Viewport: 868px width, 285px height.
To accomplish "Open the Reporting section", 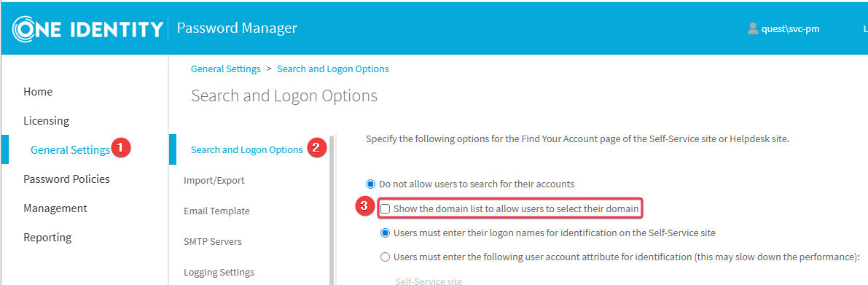I will [x=47, y=238].
